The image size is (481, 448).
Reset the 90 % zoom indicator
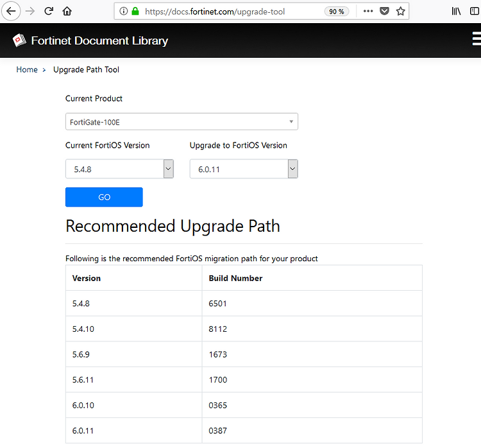[x=337, y=12]
